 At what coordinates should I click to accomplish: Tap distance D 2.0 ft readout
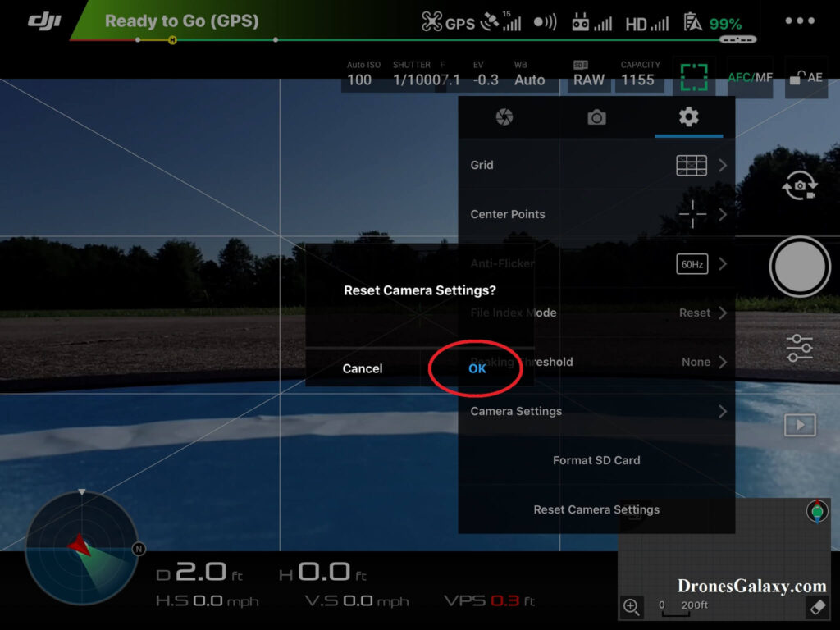coord(199,573)
